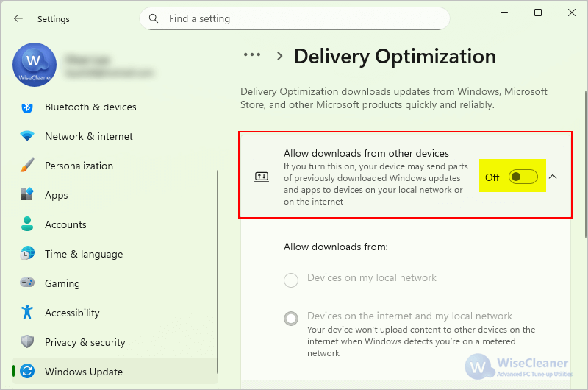Click the 'Off' toggle state label
This screenshot has width=588, height=390.
[492, 177]
